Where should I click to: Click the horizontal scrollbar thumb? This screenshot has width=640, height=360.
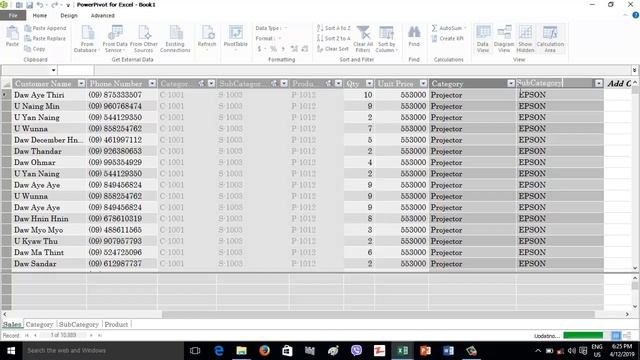pos(378,314)
